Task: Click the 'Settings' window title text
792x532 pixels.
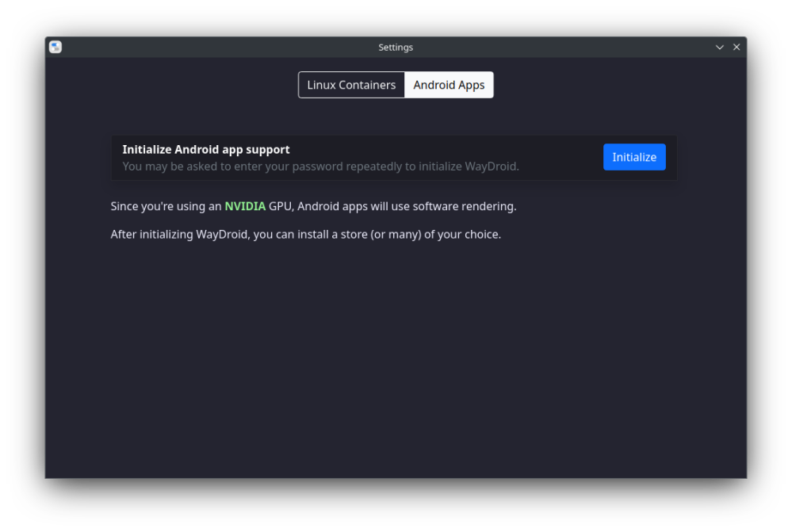Action: click(396, 48)
